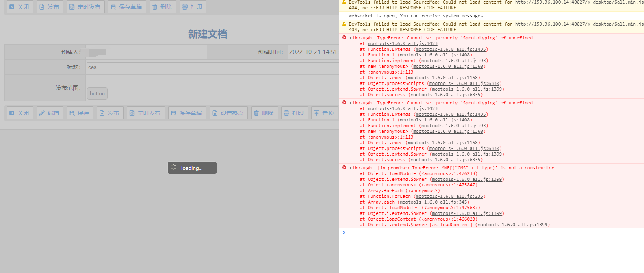The width and height of the screenshot is (644, 273).
Task: Click the 标题 input field containing ces
Action: pyautogui.click(x=213, y=67)
